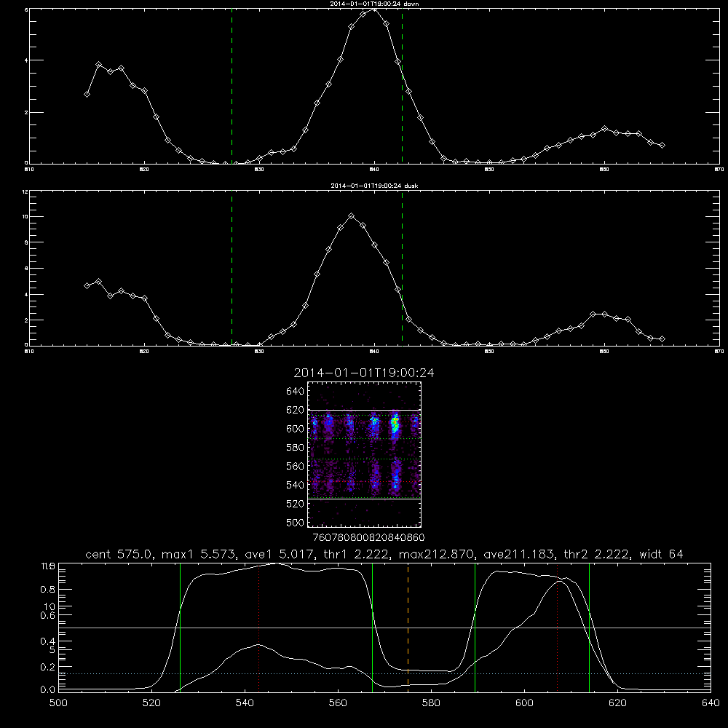Click the peak diamond marker of the dawn curve
The height and width of the screenshot is (728, 728).
375,9
